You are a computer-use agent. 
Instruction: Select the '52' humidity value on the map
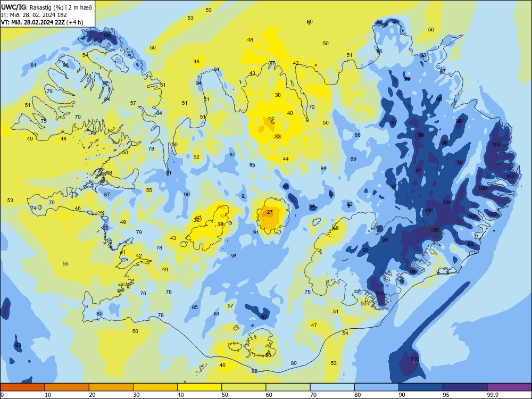tap(196, 157)
